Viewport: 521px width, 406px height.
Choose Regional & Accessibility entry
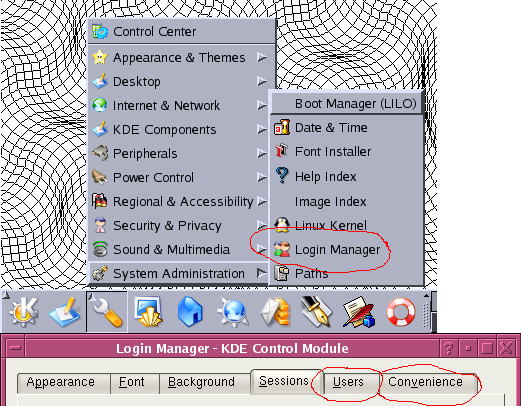pyautogui.click(x=179, y=201)
